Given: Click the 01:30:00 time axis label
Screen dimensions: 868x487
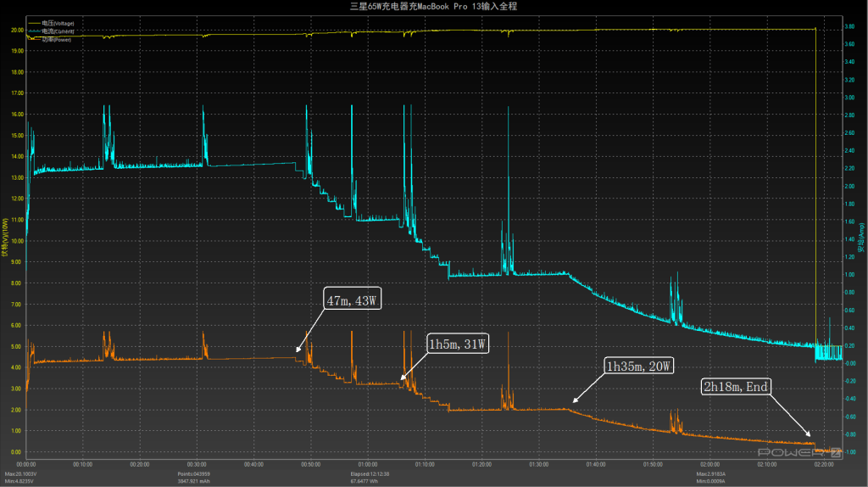Looking at the screenshot, I should (x=538, y=465).
